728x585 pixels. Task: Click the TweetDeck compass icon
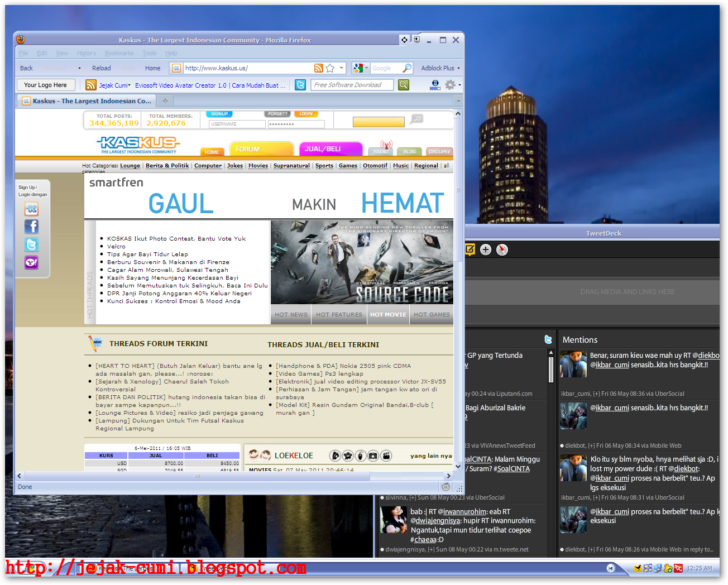pos(502,250)
